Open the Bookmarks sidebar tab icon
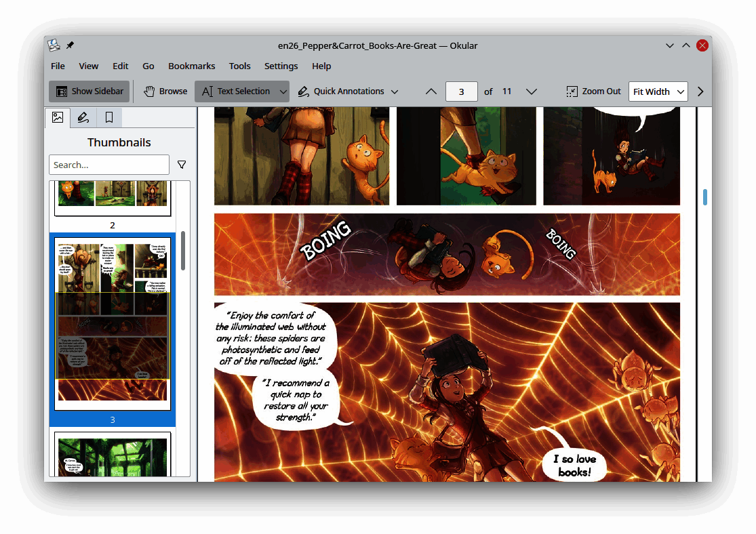Image resolution: width=756 pixels, height=534 pixels. pos(108,117)
